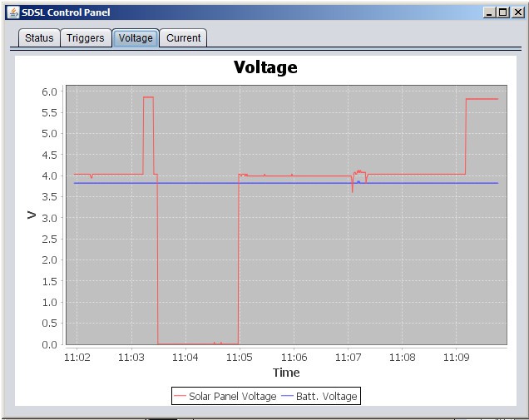This screenshot has width=529, height=420.
Task: Click the Voltage chart title
Action: tap(265, 67)
